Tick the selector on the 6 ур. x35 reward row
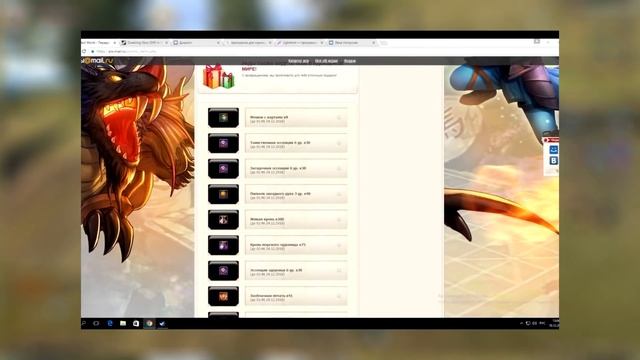This screenshot has height=360, width=640. [x=338, y=271]
